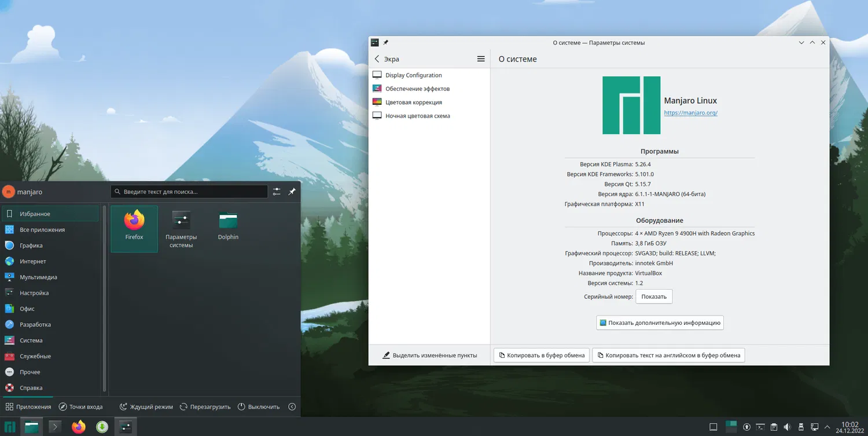This screenshot has height=436, width=868.
Task: Click the volume icon in system tray
Action: [x=788, y=427]
